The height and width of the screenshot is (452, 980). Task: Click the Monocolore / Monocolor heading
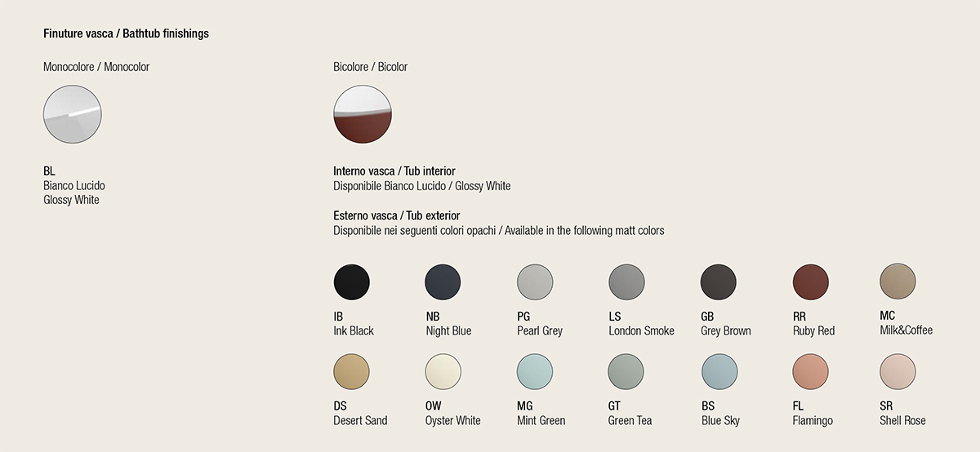[x=96, y=67]
